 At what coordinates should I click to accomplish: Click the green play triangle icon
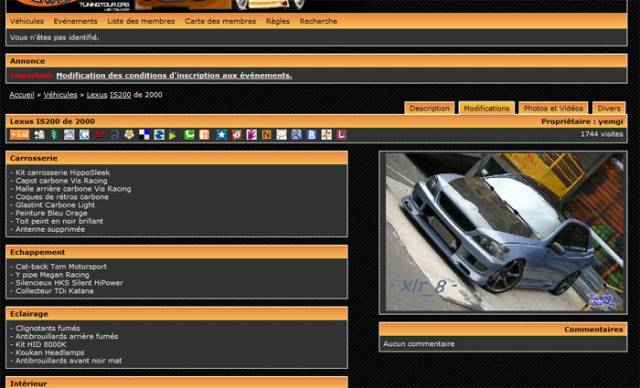click(x=173, y=135)
